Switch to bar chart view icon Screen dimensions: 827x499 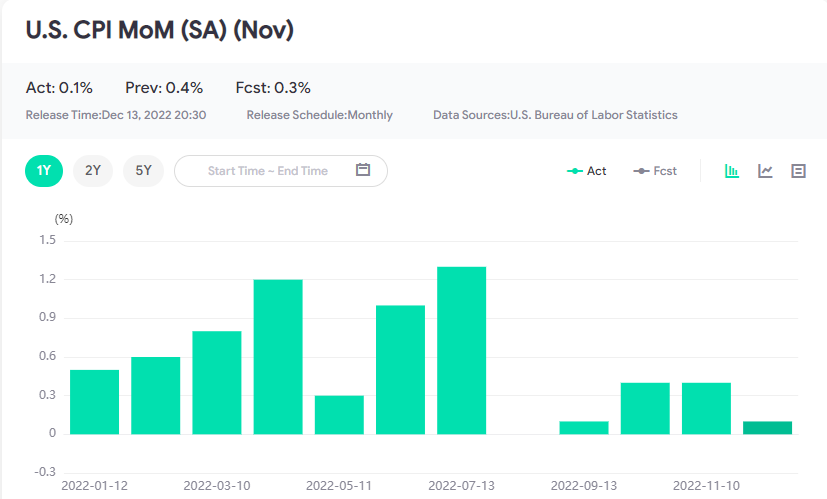pos(732,171)
